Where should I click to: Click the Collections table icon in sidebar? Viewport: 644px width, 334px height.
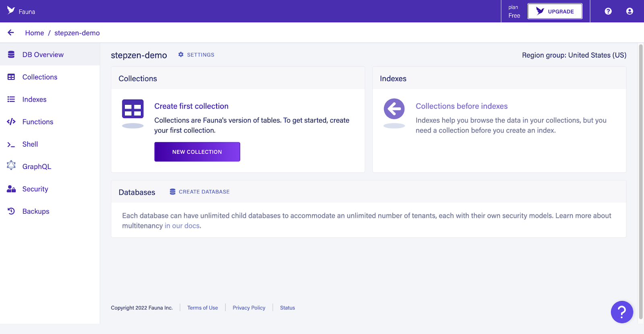pyautogui.click(x=11, y=77)
